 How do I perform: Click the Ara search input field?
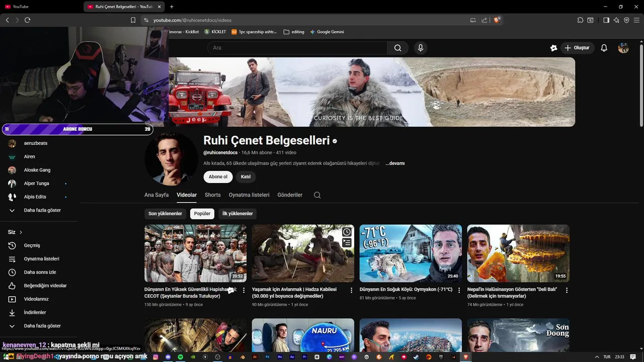[x=297, y=48]
